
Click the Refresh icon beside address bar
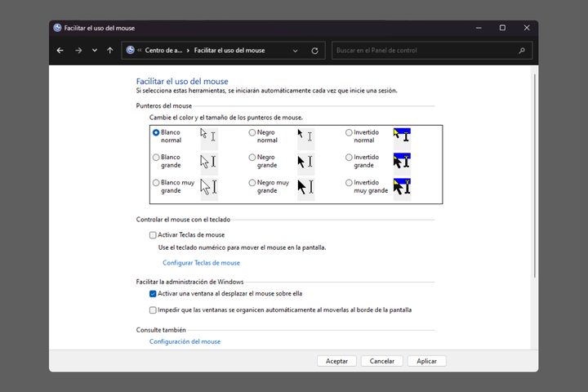pos(314,51)
